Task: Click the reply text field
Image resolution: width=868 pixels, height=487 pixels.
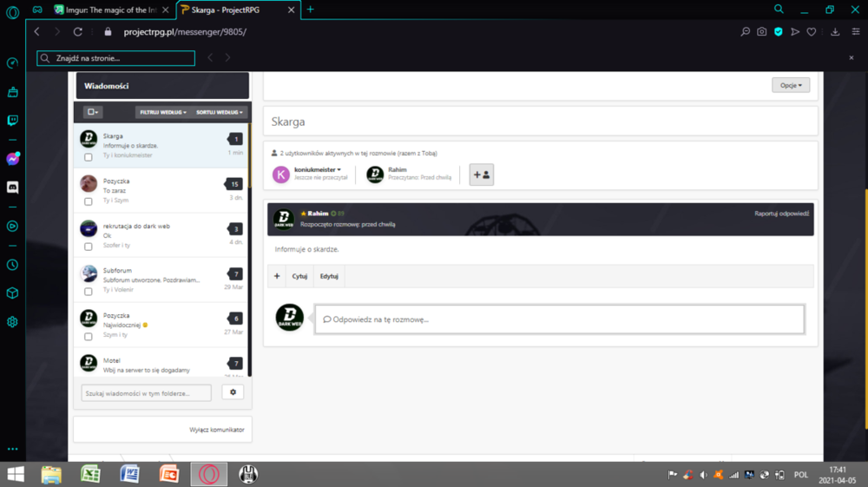Action: [559, 319]
